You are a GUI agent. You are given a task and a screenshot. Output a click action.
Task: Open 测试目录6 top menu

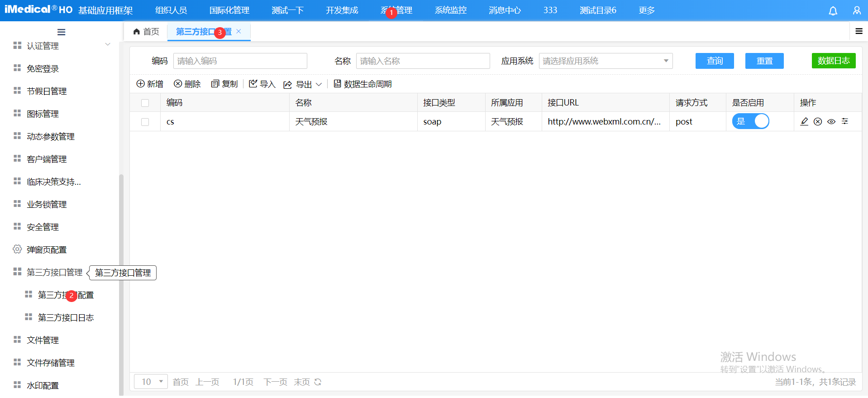pyautogui.click(x=598, y=10)
